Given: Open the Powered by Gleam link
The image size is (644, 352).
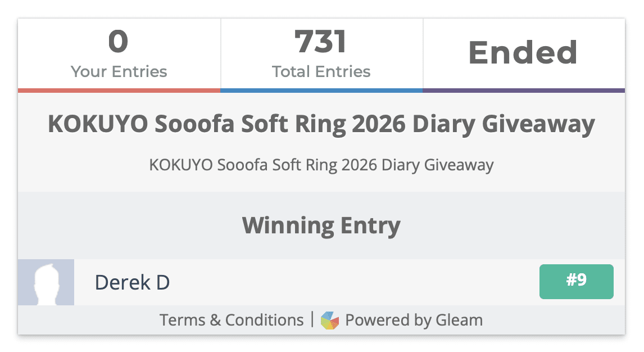Looking at the screenshot, I should click(x=414, y=320).
